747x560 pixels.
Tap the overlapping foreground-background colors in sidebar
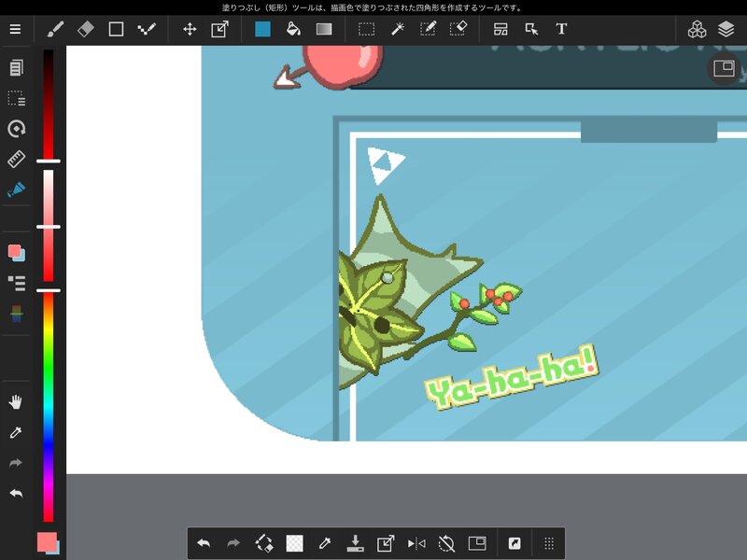coord(16,252)
